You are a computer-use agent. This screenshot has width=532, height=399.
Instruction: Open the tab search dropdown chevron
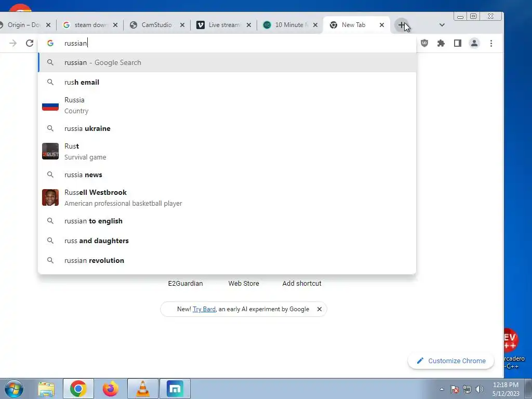[x=442, y=25]
